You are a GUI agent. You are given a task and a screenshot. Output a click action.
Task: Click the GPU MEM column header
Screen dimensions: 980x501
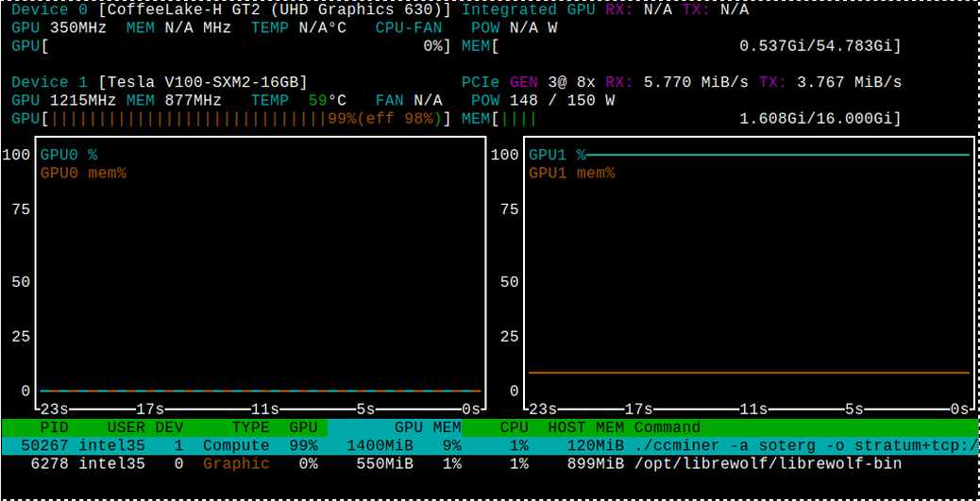[x=428, y=428]
